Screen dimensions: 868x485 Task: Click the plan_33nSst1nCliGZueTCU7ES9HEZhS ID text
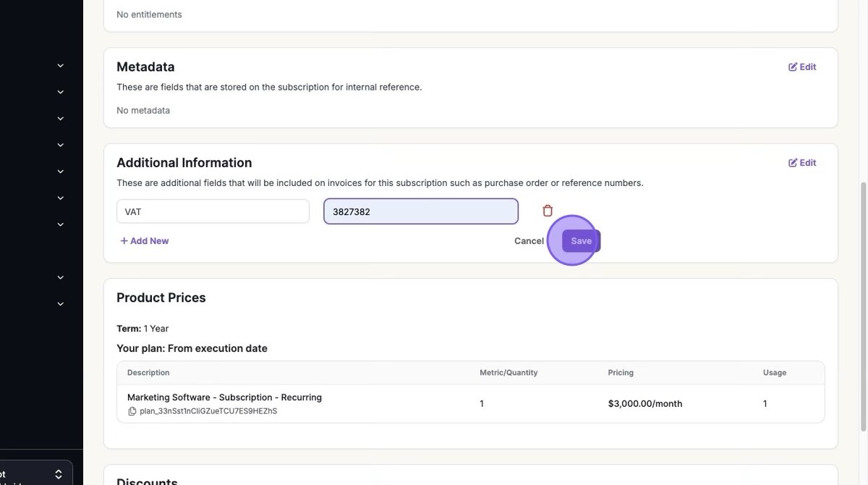(x=208, y=411)
